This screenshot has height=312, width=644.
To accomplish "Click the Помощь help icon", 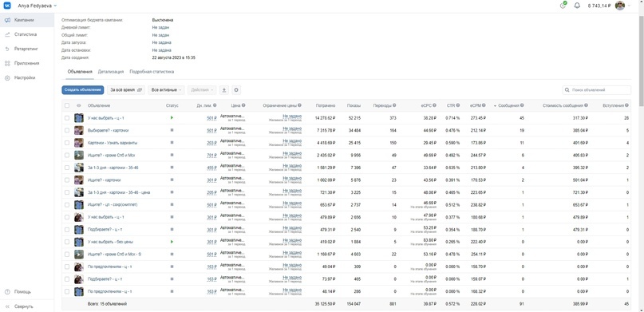I will pos(7,292).
